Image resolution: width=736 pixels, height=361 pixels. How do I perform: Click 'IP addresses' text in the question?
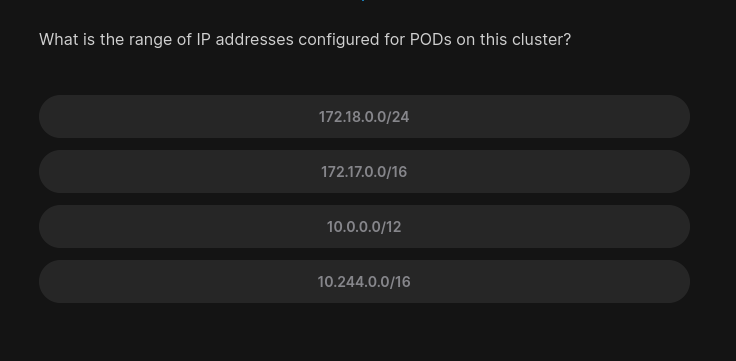[x=245, y=39]
